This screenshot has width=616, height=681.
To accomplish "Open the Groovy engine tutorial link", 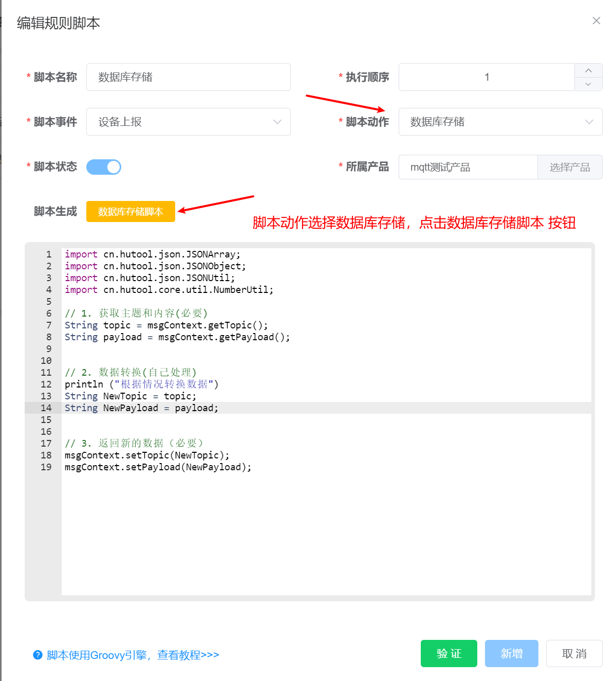I will click(133, 655).
